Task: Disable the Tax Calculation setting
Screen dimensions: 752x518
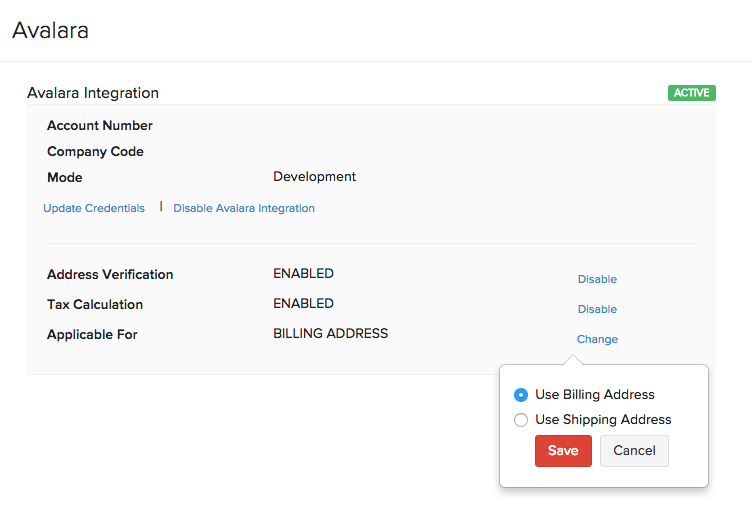Action: pos(597,309)
